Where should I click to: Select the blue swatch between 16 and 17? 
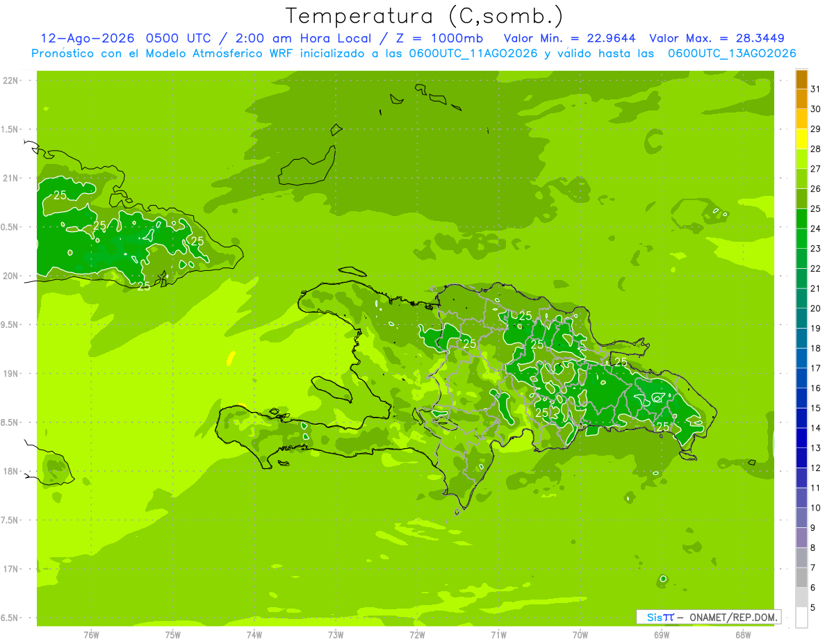point(801,378)
